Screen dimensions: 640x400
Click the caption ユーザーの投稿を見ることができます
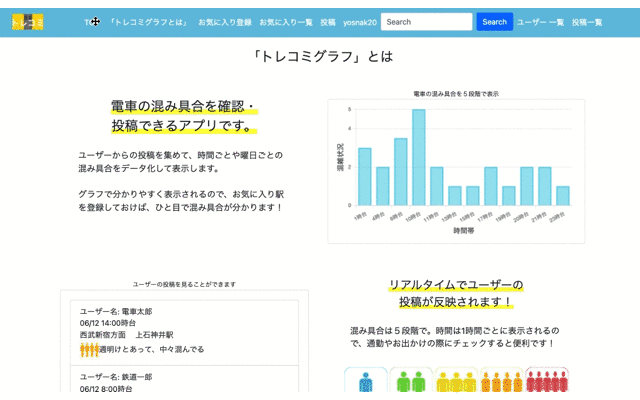184,284
